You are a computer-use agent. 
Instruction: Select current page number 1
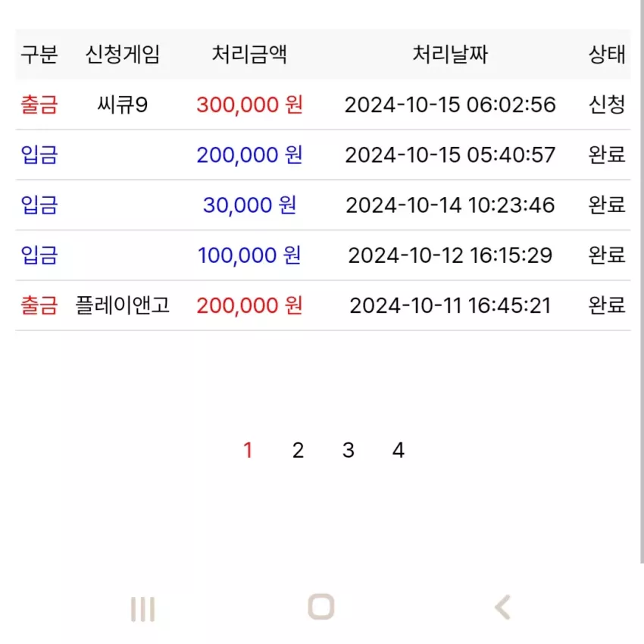click(248, 450)
